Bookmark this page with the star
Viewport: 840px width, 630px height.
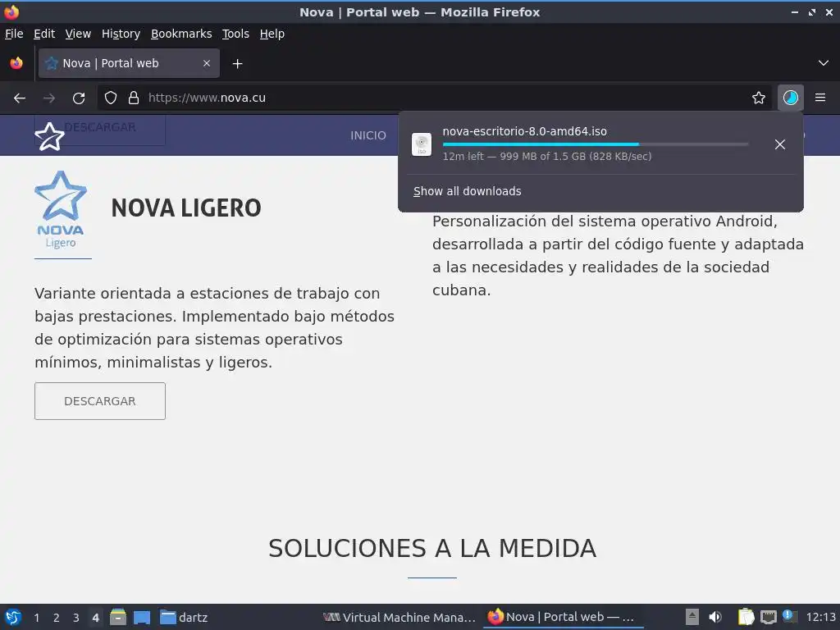pos(759,98)
